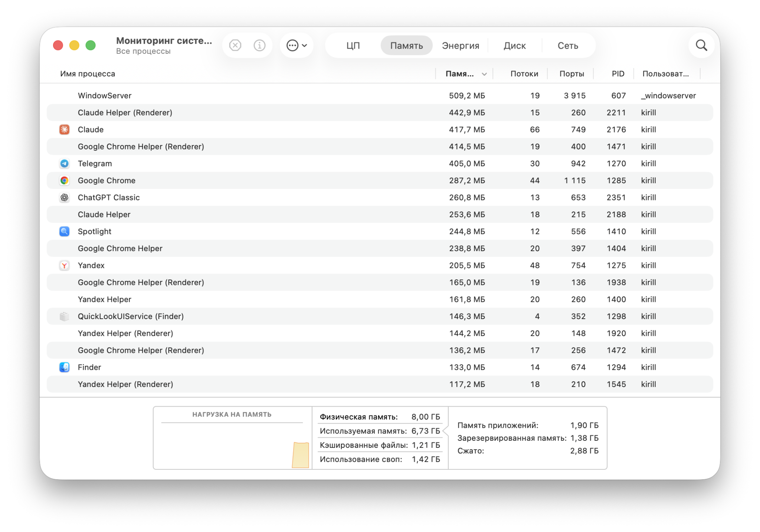Viewport: 760px width, 532px height.
Task: Click the stop process X icon
Action: pyautogui.click(x=235, y=45)
